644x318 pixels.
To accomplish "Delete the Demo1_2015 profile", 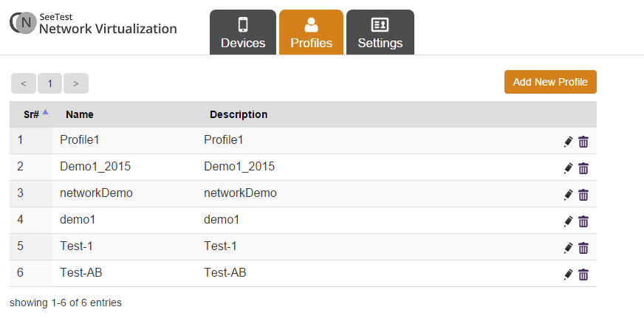I will click(583, 168).
